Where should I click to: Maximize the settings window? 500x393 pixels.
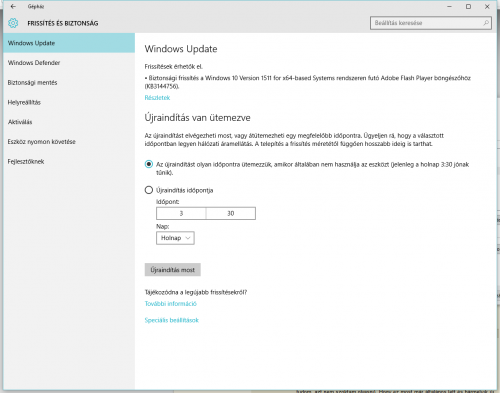(x=468, y=6)
